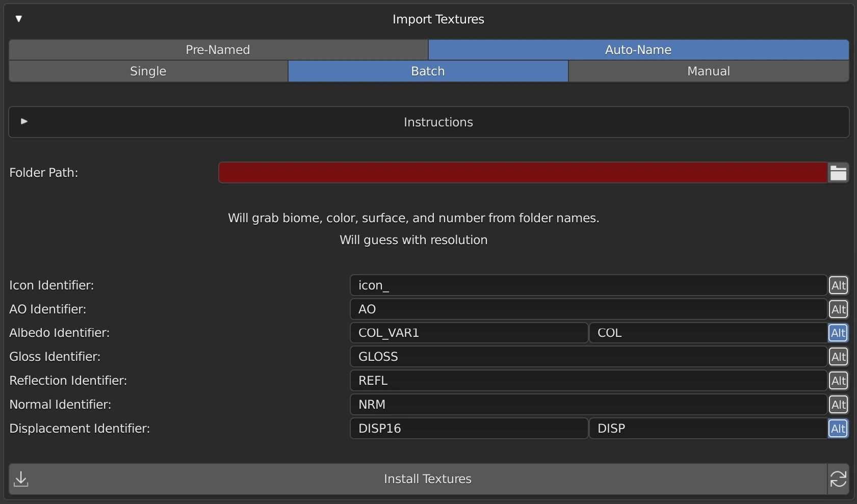Image resolution: width=857 pixels, height=504 pixels.
Task: Toggle Alt for Reflection Identifier
Action: pos(838,381)
